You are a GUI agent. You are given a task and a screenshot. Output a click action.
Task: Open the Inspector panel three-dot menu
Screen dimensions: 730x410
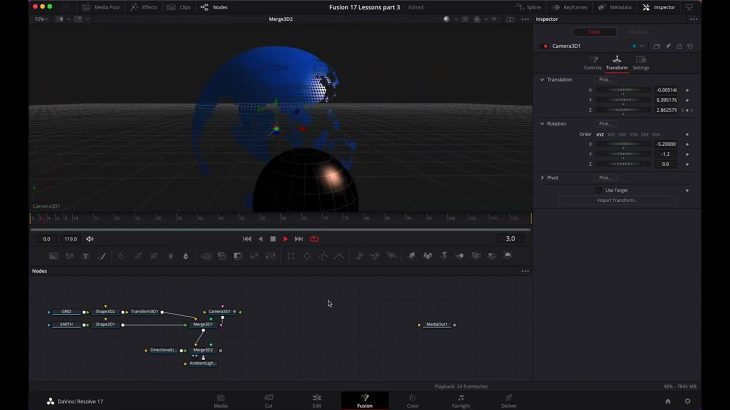tap(694, 19)
